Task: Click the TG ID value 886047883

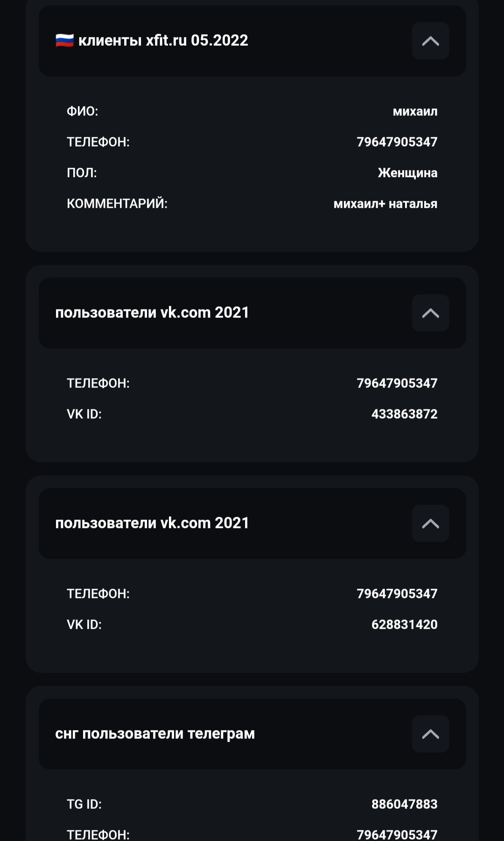Action: pos(404,805)
